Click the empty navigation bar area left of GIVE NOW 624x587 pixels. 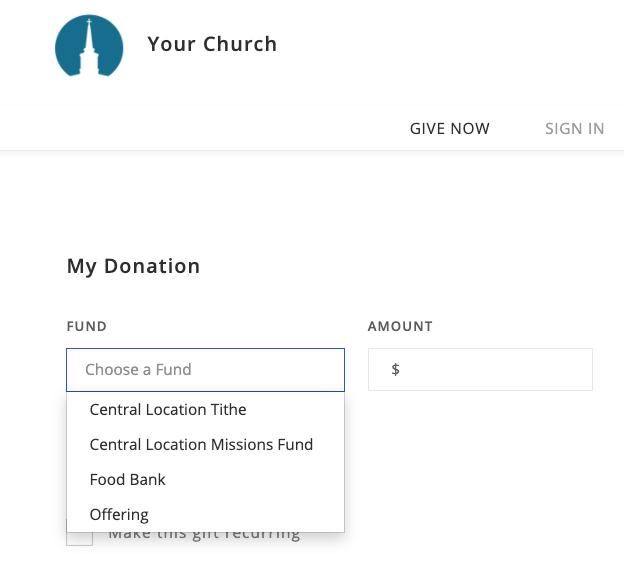click(x=199, y=129)
